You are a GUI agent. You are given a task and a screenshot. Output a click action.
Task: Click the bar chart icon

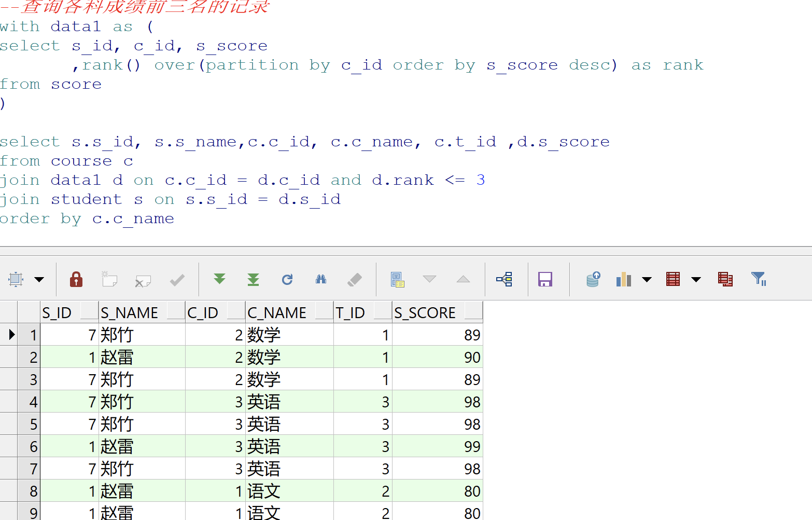click(x=624, y=279)
